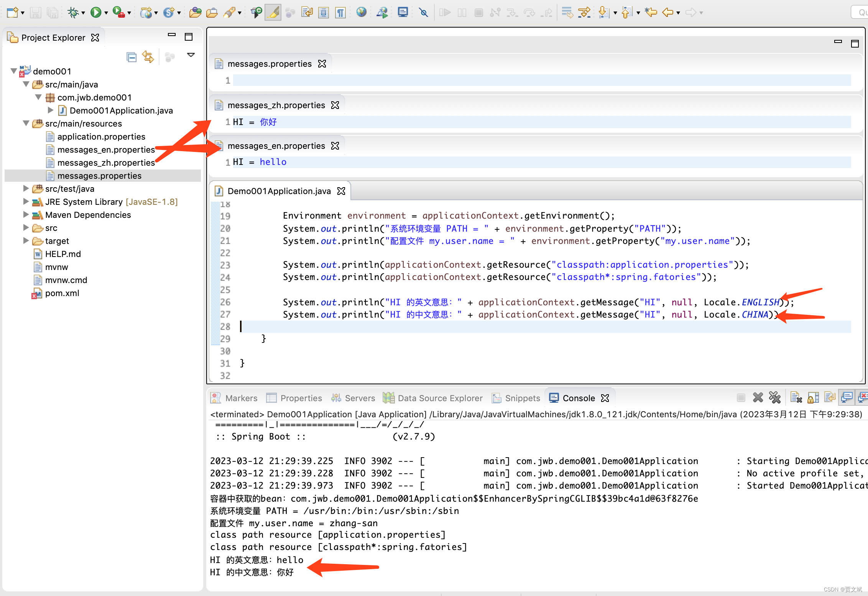The width and height of the screenshot is (868, 596).
Task: Expand the target folder
Action: pyautogui.click(x=26, y=240)
